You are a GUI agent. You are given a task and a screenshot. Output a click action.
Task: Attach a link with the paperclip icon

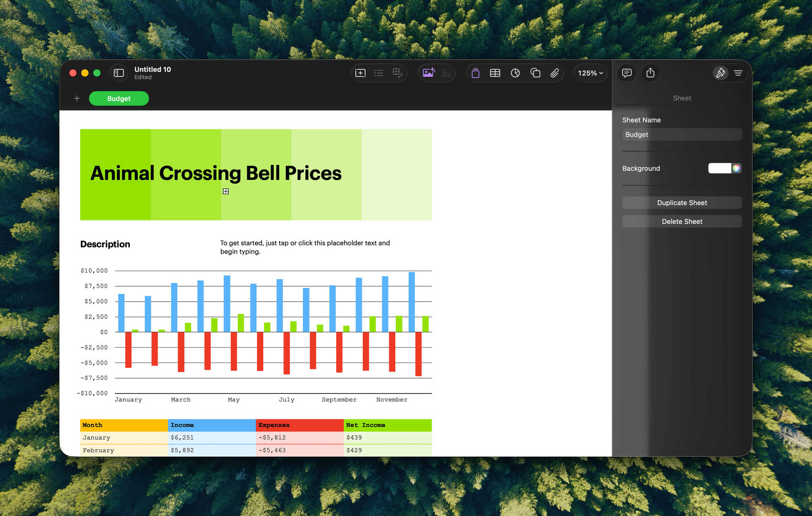click(555, 73)
